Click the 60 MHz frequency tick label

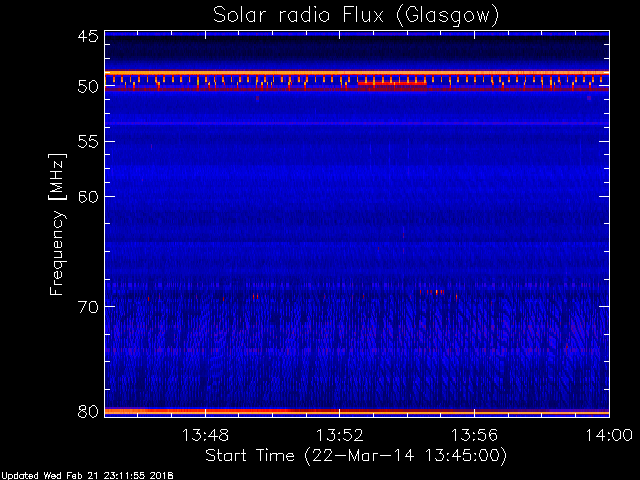pos(87,196)
